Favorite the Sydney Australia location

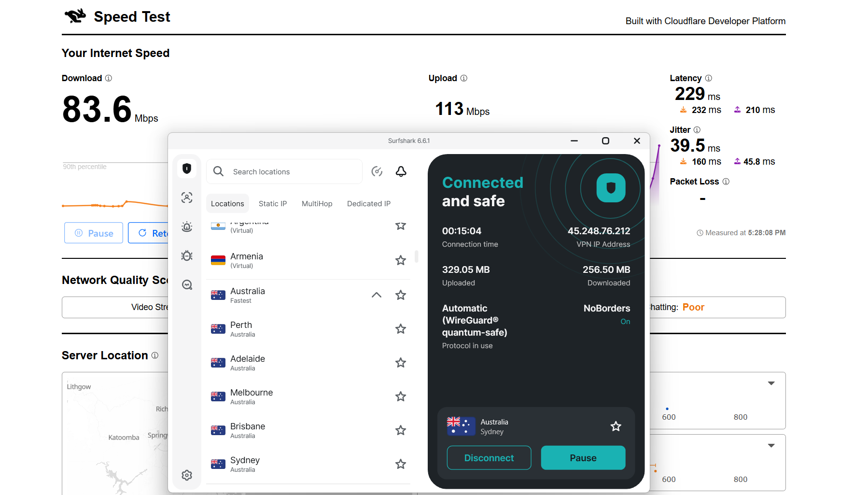click(x=400, y=464)
